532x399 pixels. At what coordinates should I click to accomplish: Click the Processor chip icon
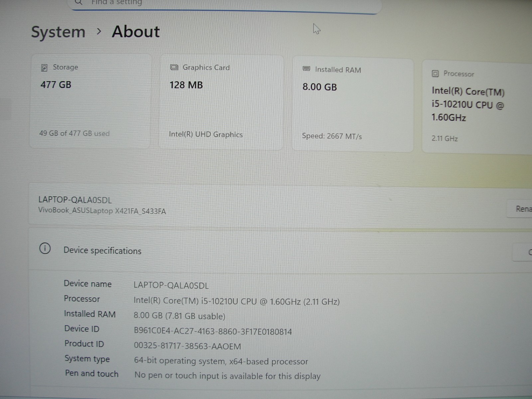pos(435,73)
